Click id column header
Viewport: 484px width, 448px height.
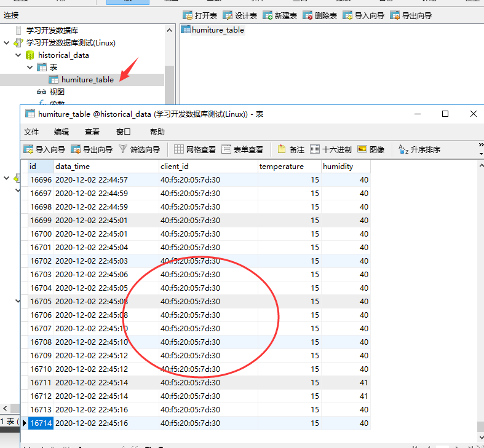coord(41,167)
